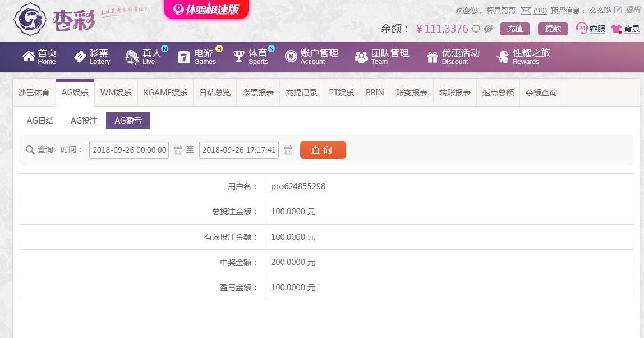Open the mail envelope inbox icon

[x=526, y=11]
